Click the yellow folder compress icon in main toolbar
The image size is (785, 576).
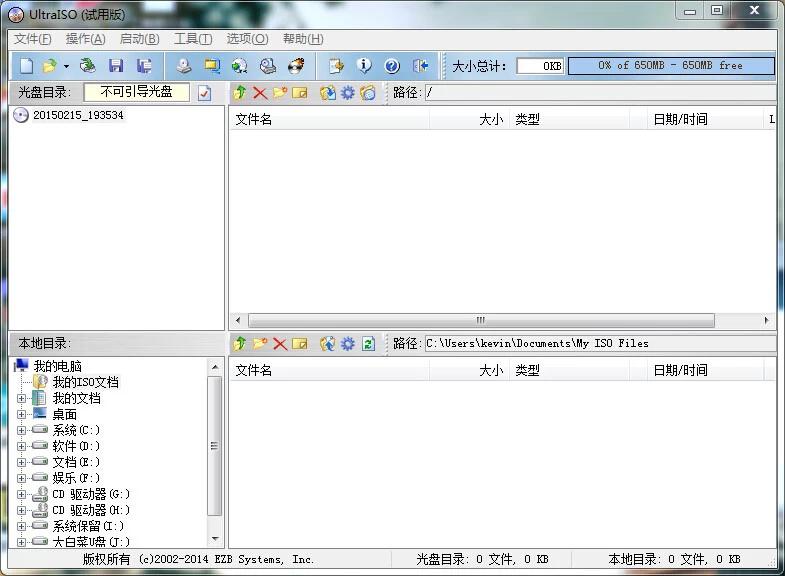[x=212, y=66]
